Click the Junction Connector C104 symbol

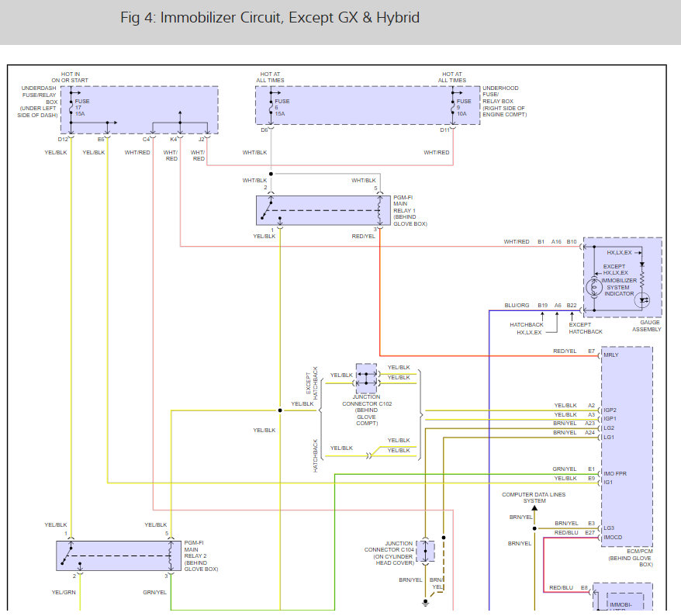click(425, 551)
